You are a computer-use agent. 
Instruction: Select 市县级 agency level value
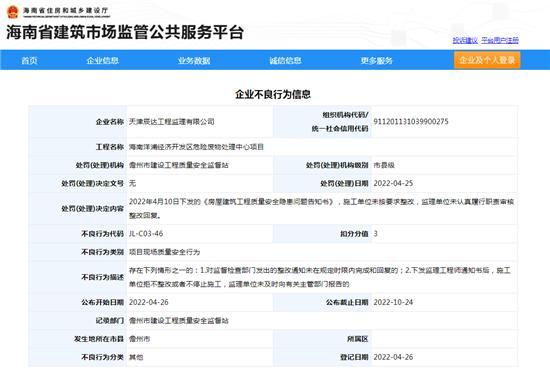coord(384,165)
